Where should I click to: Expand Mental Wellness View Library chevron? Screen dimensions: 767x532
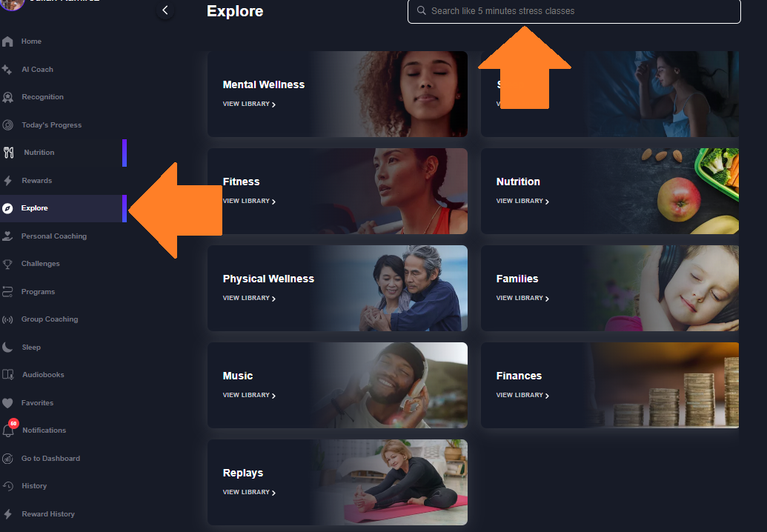click(273, 104)
